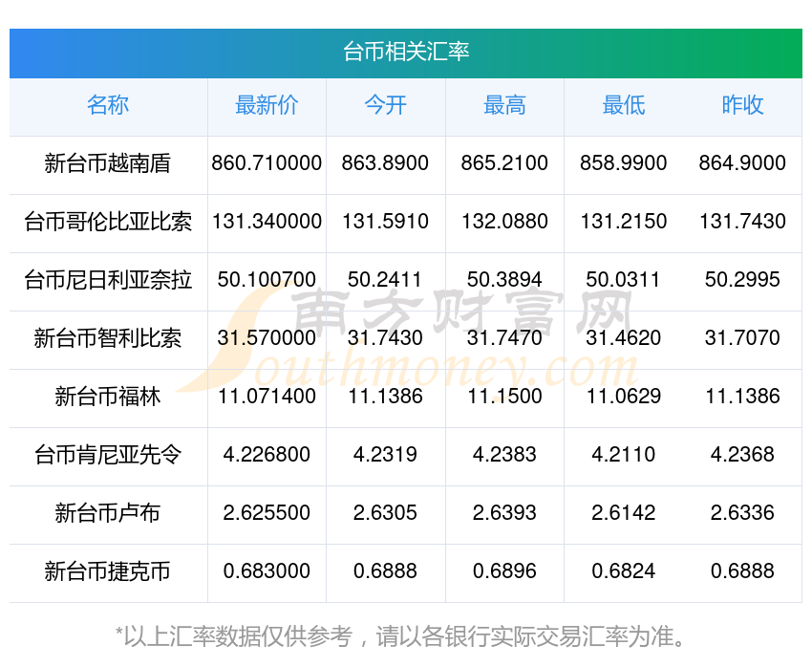The image size is (812, 667).
Task: Select the value 4.2368
Action: pos(742,455)
